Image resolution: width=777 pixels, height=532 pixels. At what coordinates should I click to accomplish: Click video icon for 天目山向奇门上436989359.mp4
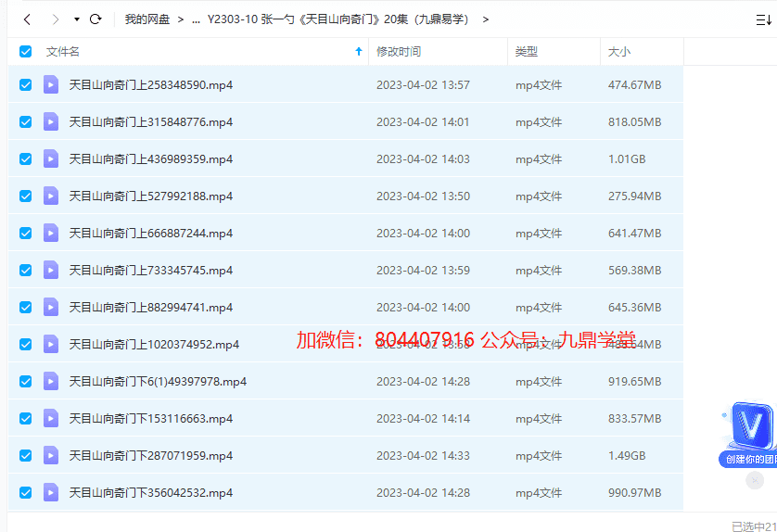pyautogui.click(x=51, y=158)
